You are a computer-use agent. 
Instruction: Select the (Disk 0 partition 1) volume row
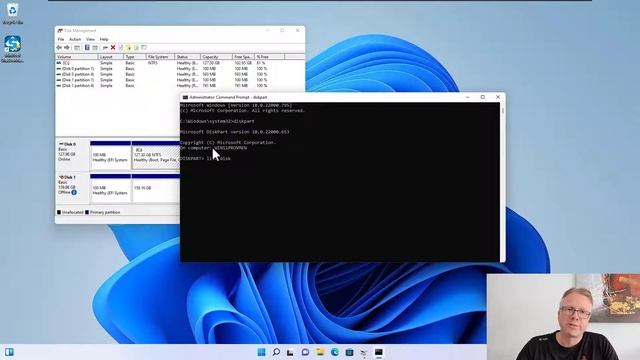pyautogui.click(x=180, y=69)
